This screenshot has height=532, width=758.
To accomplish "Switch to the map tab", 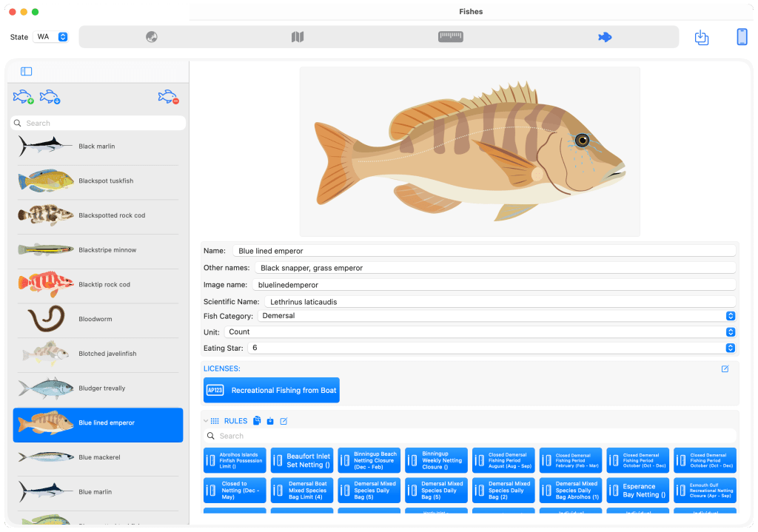I will pyautogui.click(x=298, y=37).
